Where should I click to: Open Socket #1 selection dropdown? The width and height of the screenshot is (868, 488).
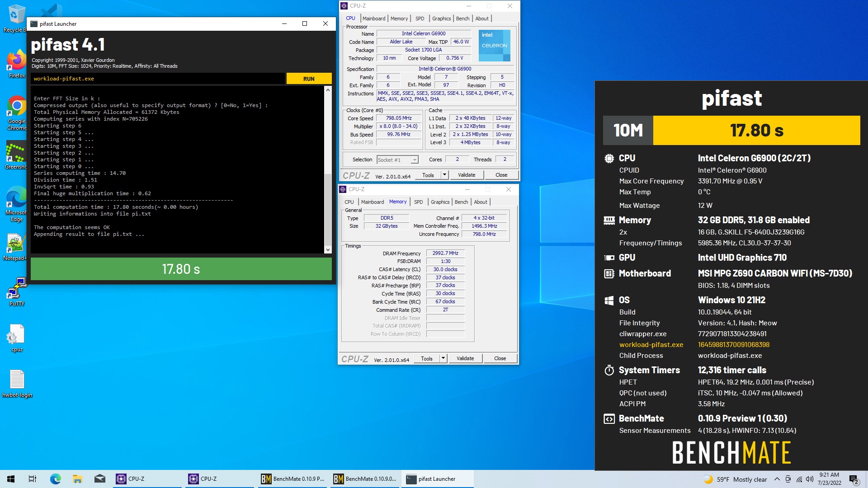[398, 160]
